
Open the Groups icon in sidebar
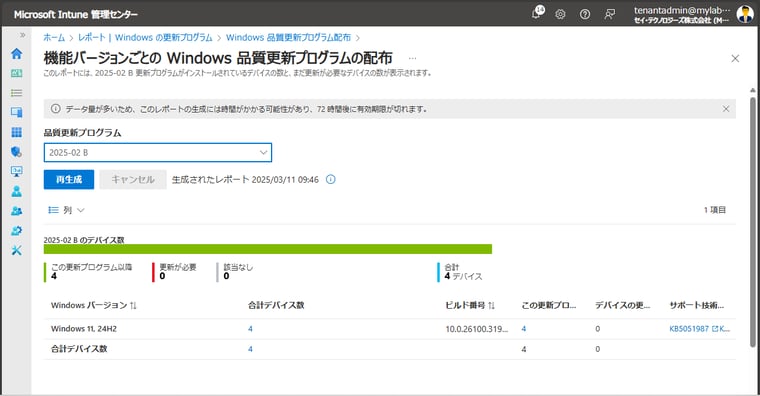tap(16, 211)
